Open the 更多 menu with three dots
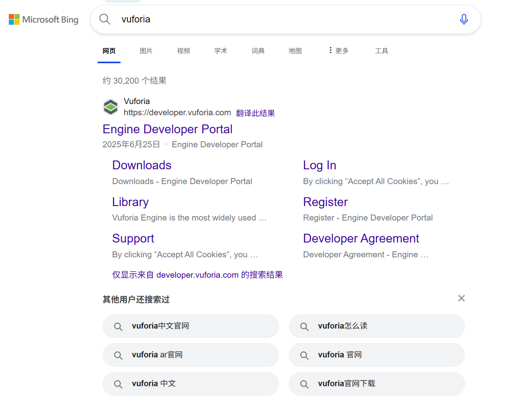 pos(339,50)
